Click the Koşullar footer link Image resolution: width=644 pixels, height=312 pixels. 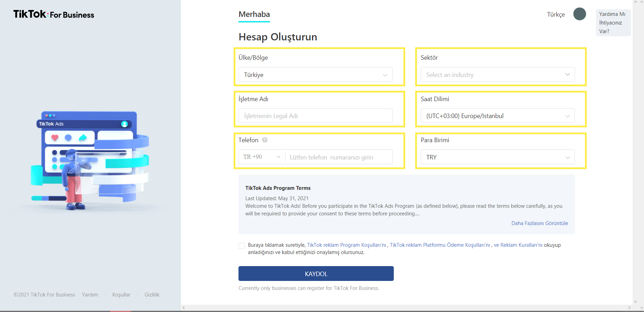point(121,295)
